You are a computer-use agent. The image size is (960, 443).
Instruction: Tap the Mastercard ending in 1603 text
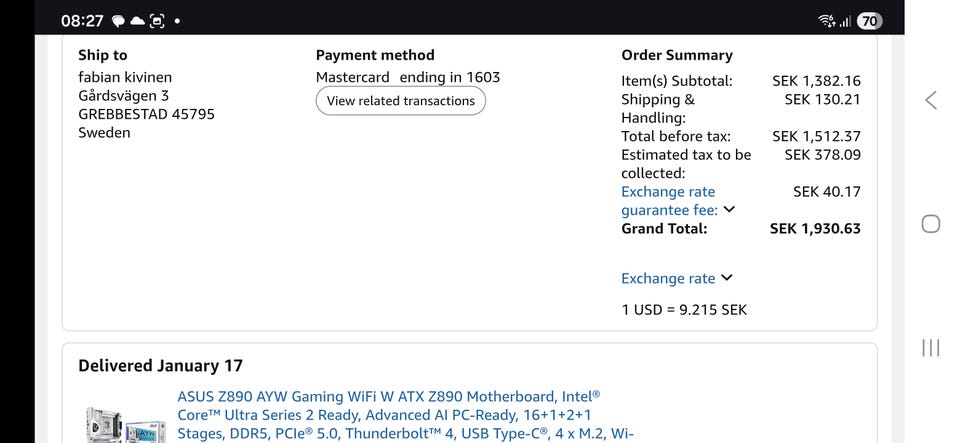pos(408,77)
